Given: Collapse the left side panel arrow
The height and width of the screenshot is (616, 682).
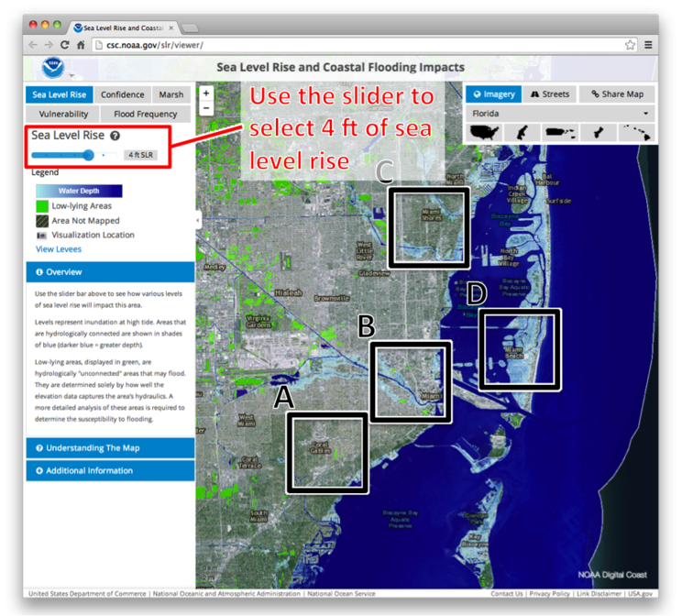Looking at the screenshot, I should [198, 221].
